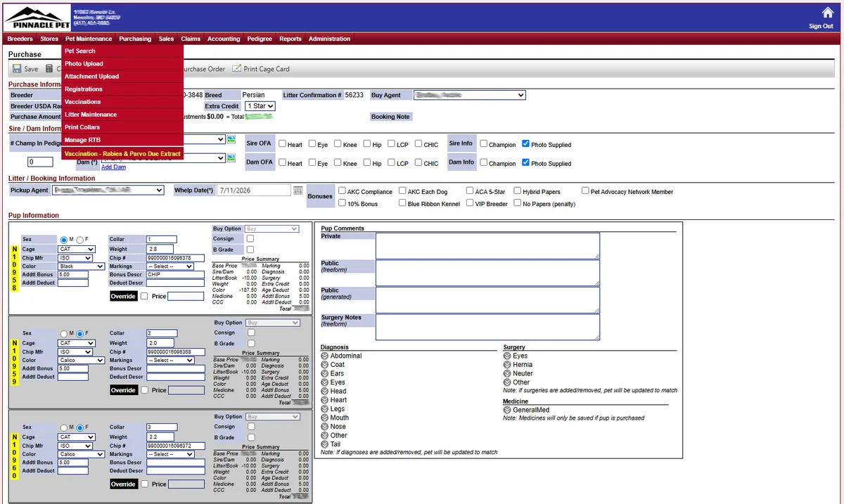This screenshot has width=844, height=504.
Task: Check the Dam Info Champion checkbox
Action: click(483, 162)
